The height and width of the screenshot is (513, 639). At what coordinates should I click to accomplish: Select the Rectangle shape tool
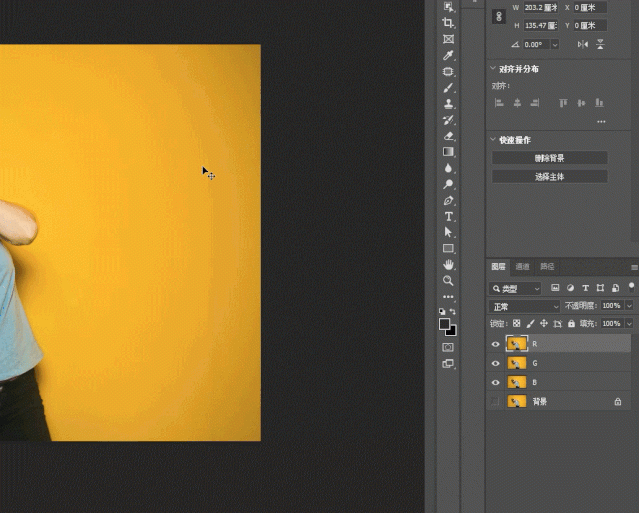tap(448, 249)
